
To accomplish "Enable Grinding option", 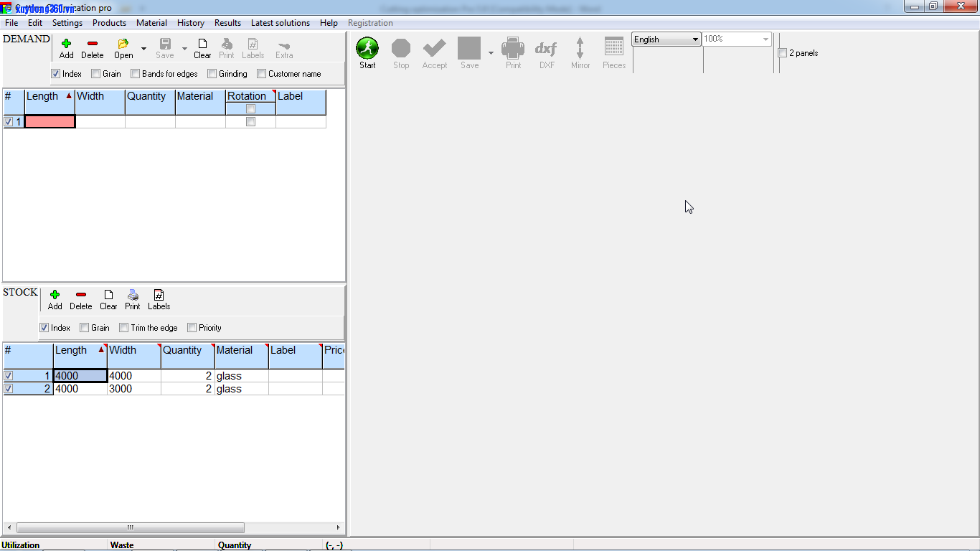I will (x=212, y=74).
